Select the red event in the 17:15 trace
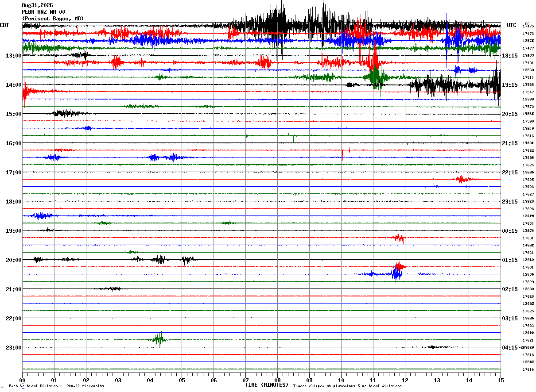Screen dimensions: 536x392 463,179
